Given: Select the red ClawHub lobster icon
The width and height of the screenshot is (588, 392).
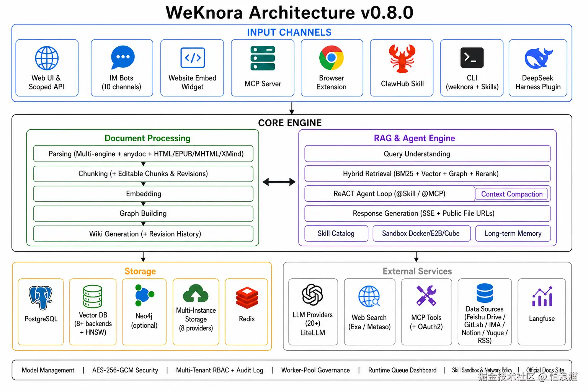Looking at the screenshot, I should click(x=402, y=59).
